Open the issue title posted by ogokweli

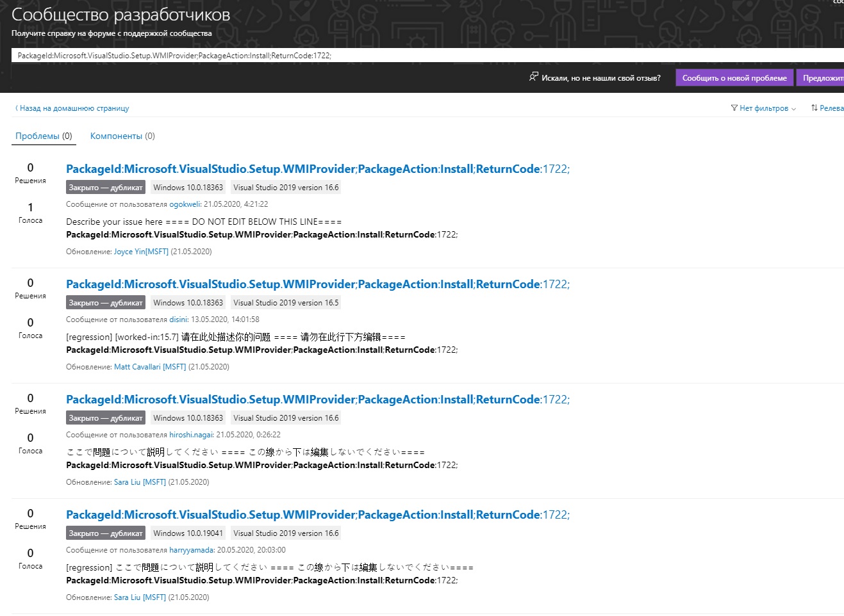(x=318, y=169)
